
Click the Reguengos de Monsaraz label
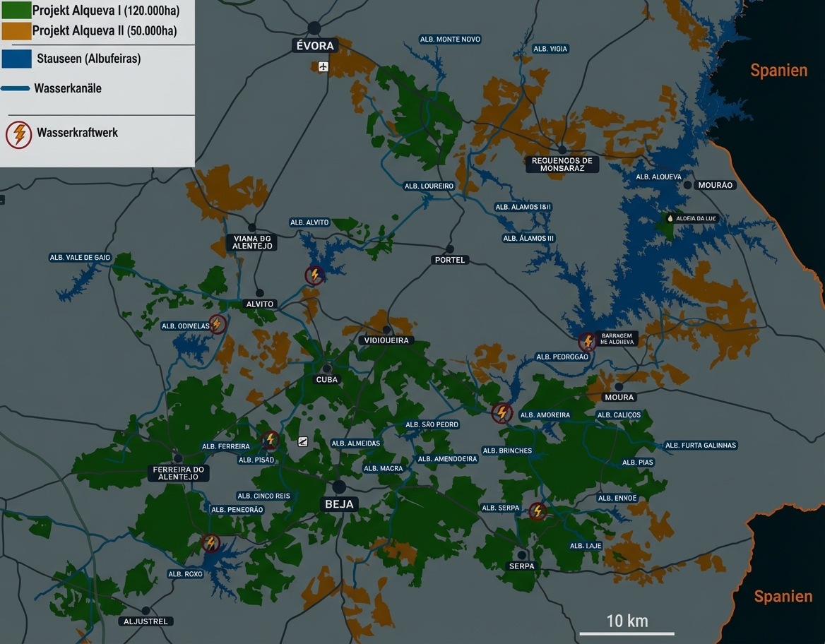click(x=562, y=163)
